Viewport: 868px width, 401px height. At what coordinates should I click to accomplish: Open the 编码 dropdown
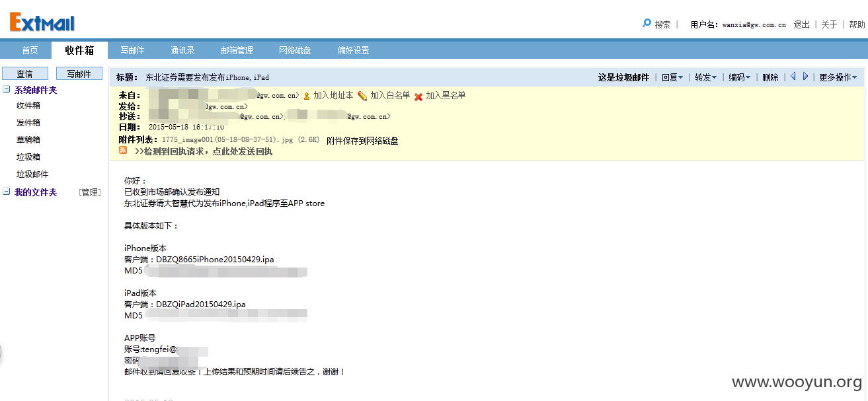tap(739, 77)
